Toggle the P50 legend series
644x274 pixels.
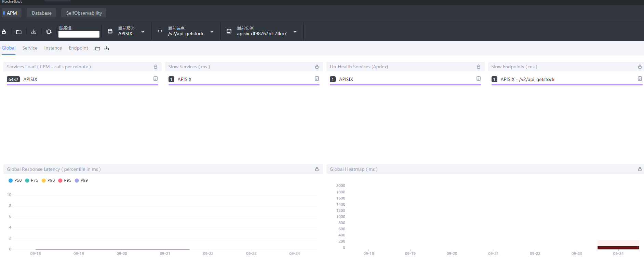pos(15,180)
